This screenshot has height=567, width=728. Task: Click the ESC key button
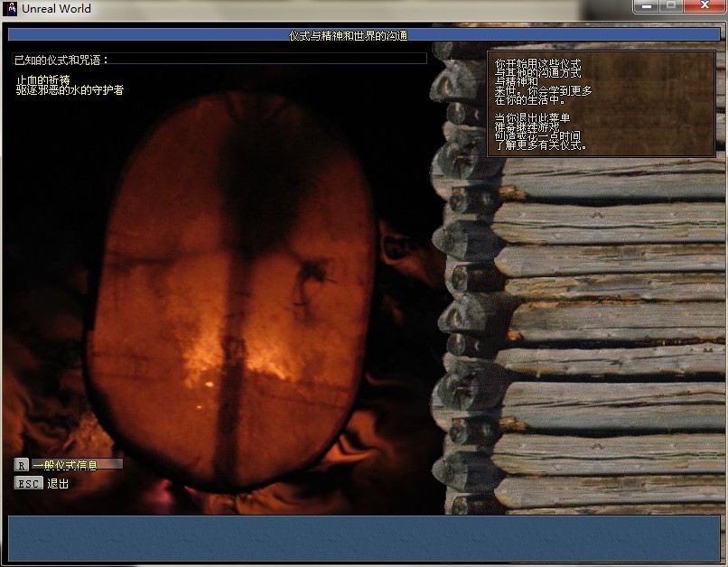[28, 483]
